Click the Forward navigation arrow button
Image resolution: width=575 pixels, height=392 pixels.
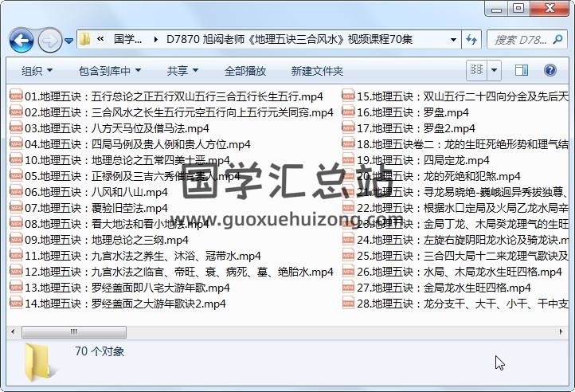coord(49,39)
